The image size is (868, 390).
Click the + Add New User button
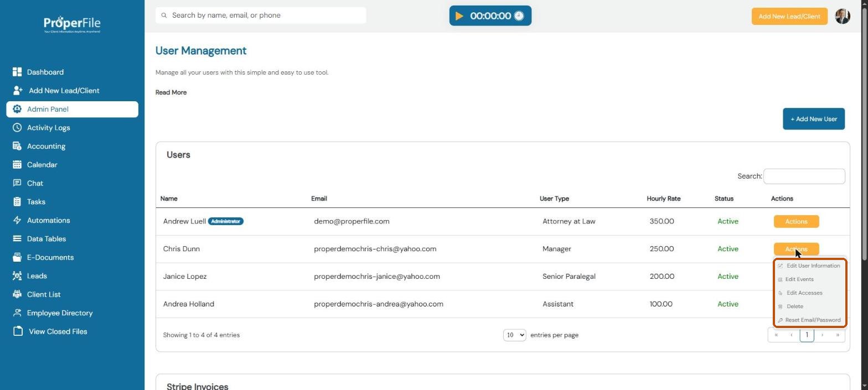click(x=814, y=119)
